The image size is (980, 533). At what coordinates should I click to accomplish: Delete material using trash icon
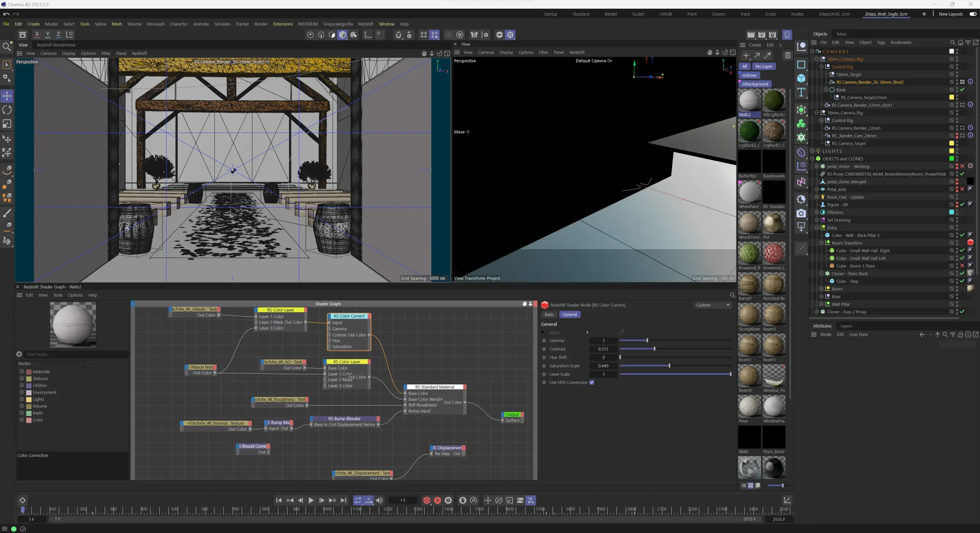(x=787, y=56)
